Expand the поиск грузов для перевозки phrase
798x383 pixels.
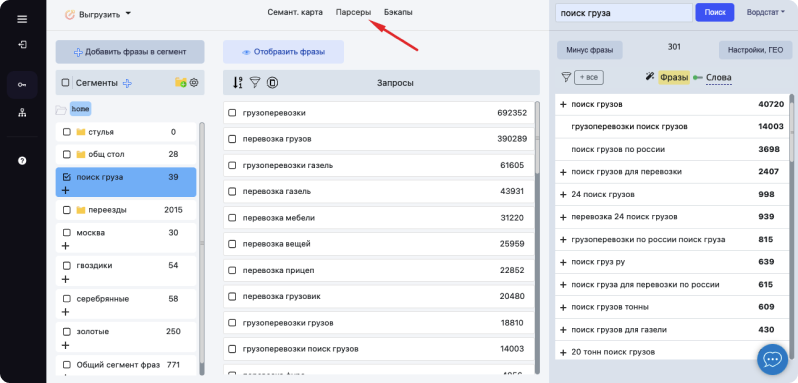[563, 172]
